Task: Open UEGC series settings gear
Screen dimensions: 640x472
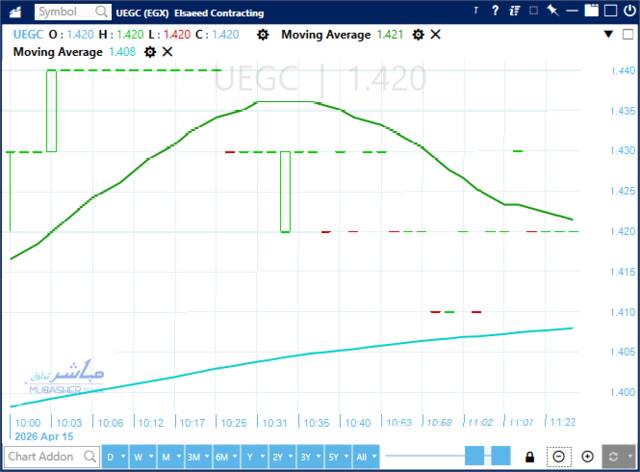Action: point(263,35)
